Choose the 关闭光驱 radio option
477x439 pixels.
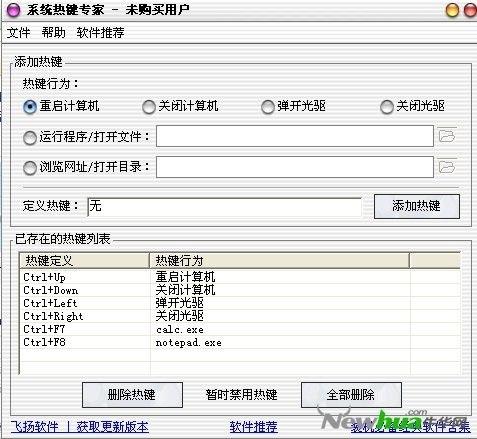tap(387, 107)
